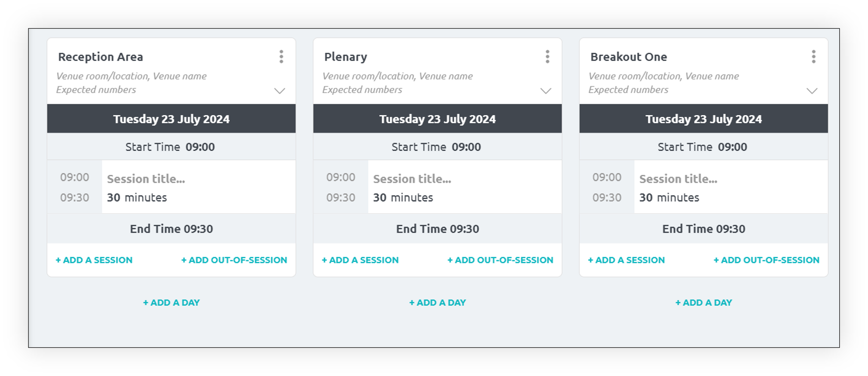Add an out-of-session to Breakout One
This screenshot has width=868, height=376.
[x=766, y=260]
